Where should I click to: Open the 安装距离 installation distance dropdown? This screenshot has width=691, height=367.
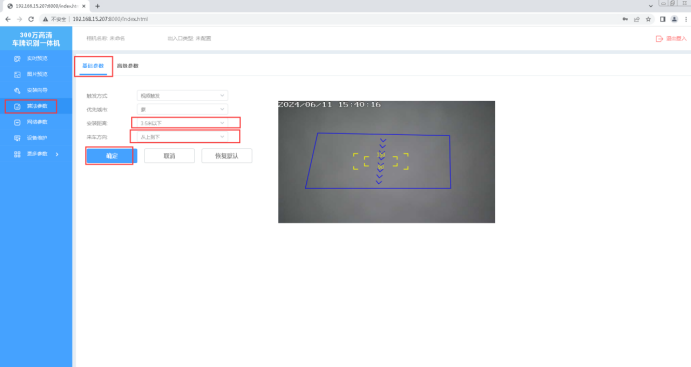tap(182, 123)
